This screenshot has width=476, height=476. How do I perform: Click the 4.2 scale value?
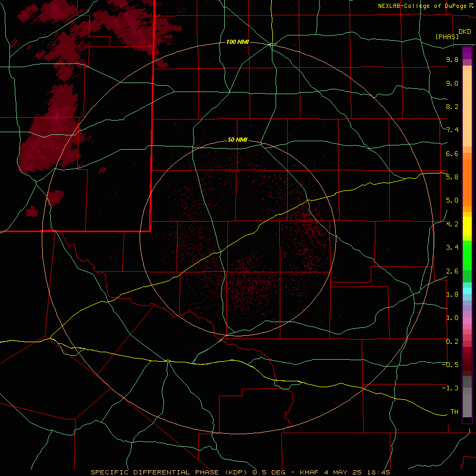(452, 224)
